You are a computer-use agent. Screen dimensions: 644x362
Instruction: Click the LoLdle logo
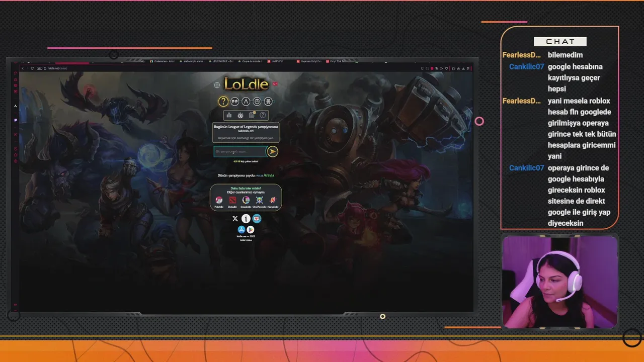tap(246, 84)
